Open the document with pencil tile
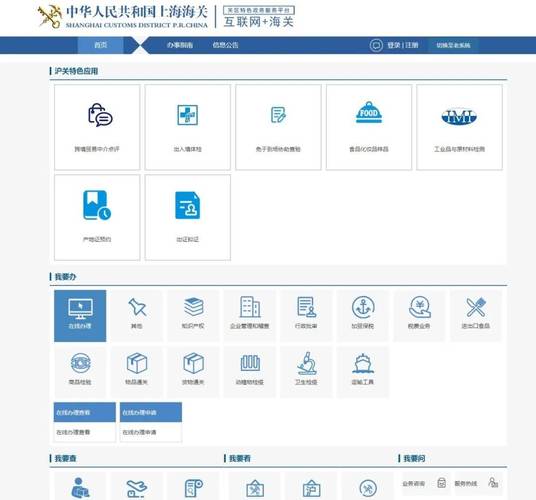 pyautogui.click(x=278, y=127)
